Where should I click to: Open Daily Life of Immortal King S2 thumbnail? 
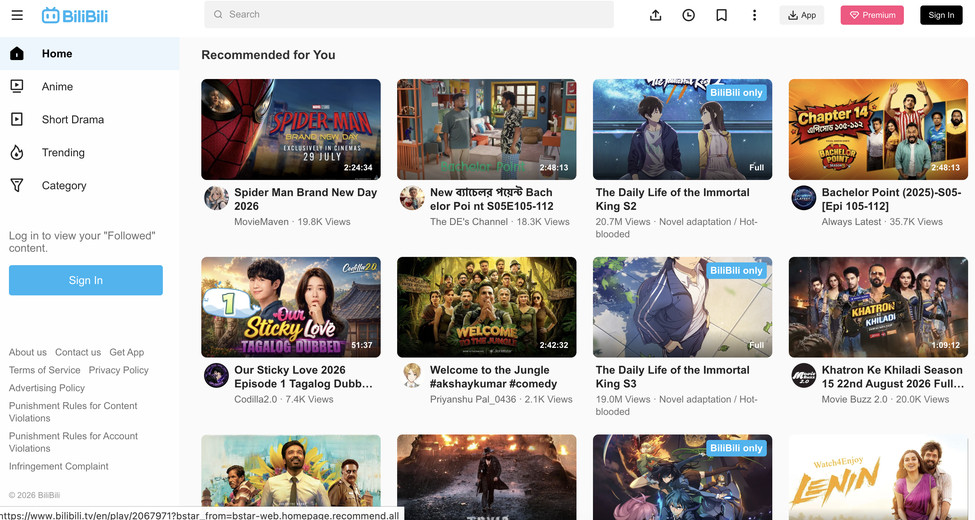[x=682, y=129]
